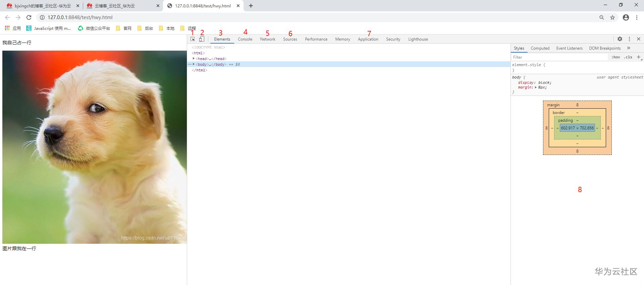
Task: Open the Chrome profile avatar menu
Action: 626,17
